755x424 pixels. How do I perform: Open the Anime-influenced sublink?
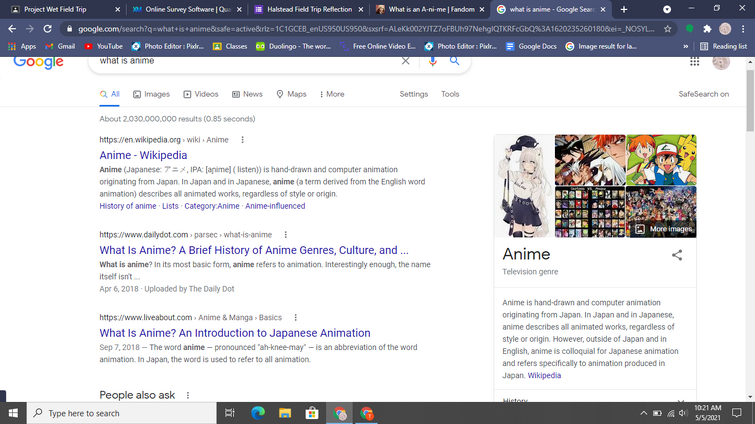(x=275, y=206)
